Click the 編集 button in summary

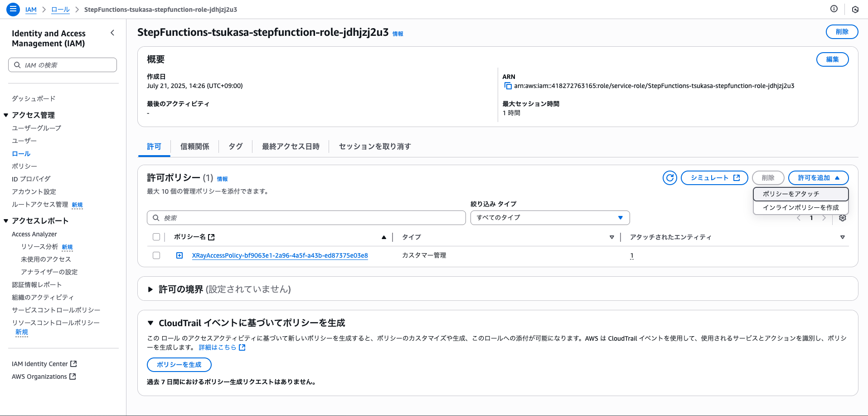tap(833, 59)
